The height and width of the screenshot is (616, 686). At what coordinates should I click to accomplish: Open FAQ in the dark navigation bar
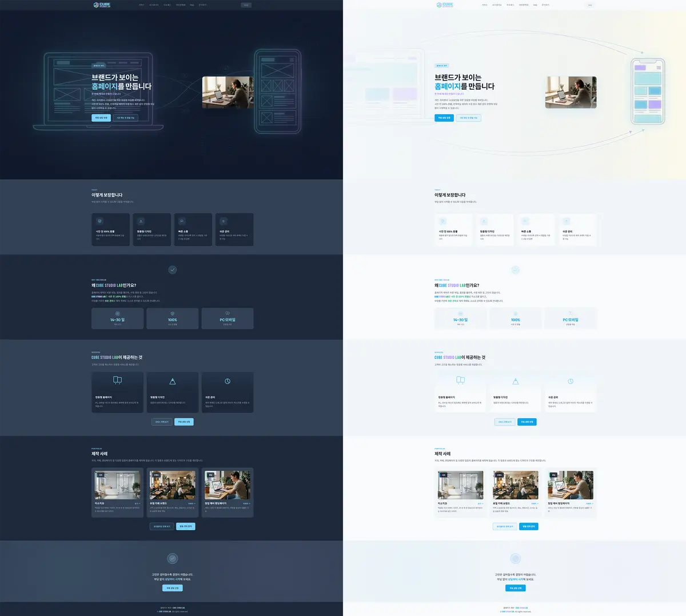(192, 5)
